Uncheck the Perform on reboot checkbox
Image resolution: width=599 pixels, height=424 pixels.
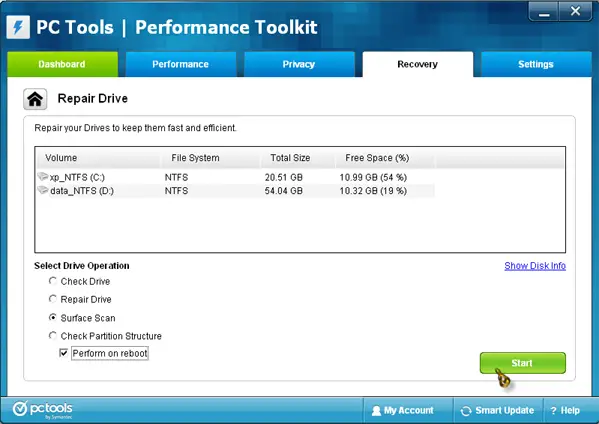(63, 353)
